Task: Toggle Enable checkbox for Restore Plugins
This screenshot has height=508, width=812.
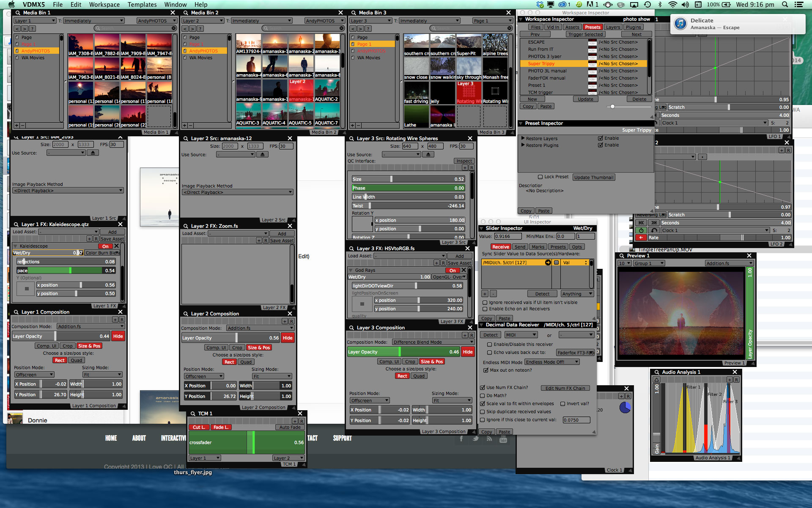Action: tap(600, 145)
